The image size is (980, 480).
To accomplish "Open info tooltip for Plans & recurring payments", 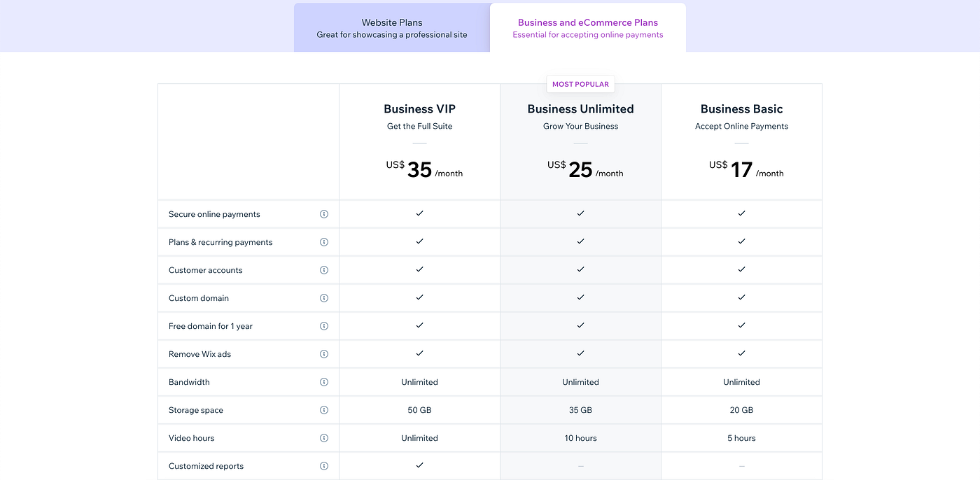I will [x=324, y=242].
